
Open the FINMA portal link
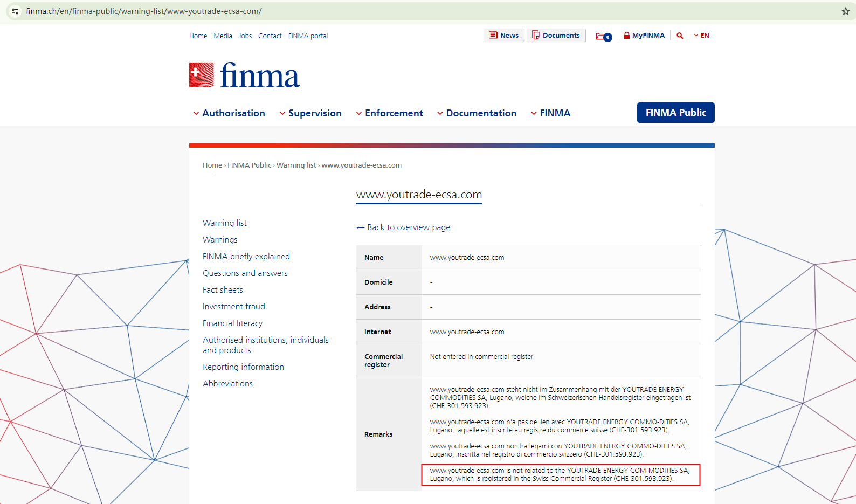click(308, 36)
